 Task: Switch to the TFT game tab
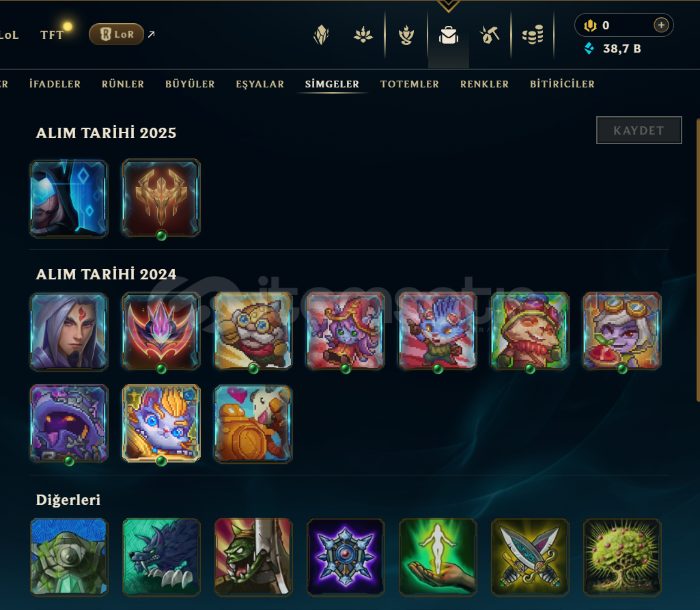tap(52, 35)
